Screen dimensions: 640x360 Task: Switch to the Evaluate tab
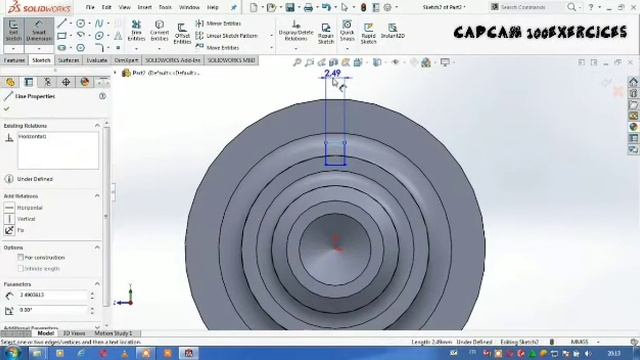[97, 60]
